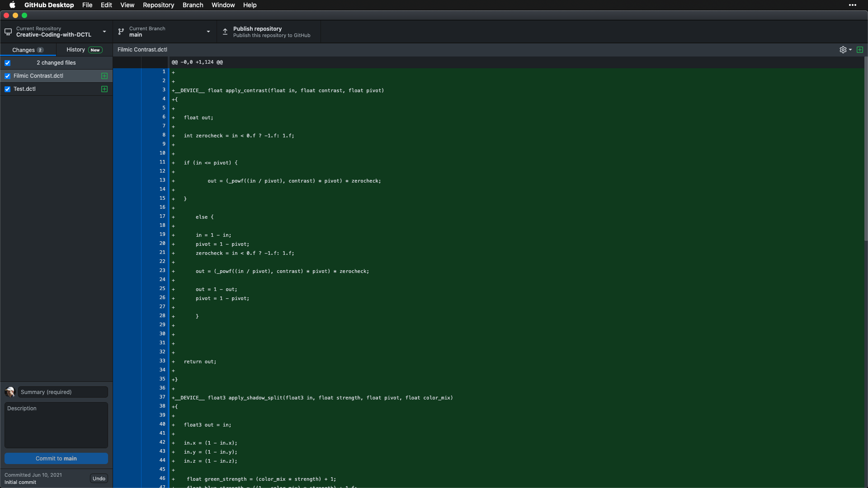Image resolution: width=868 pixels, height=488 pixels.
Task: Open the Apple menu
Action: coord(12,5)
